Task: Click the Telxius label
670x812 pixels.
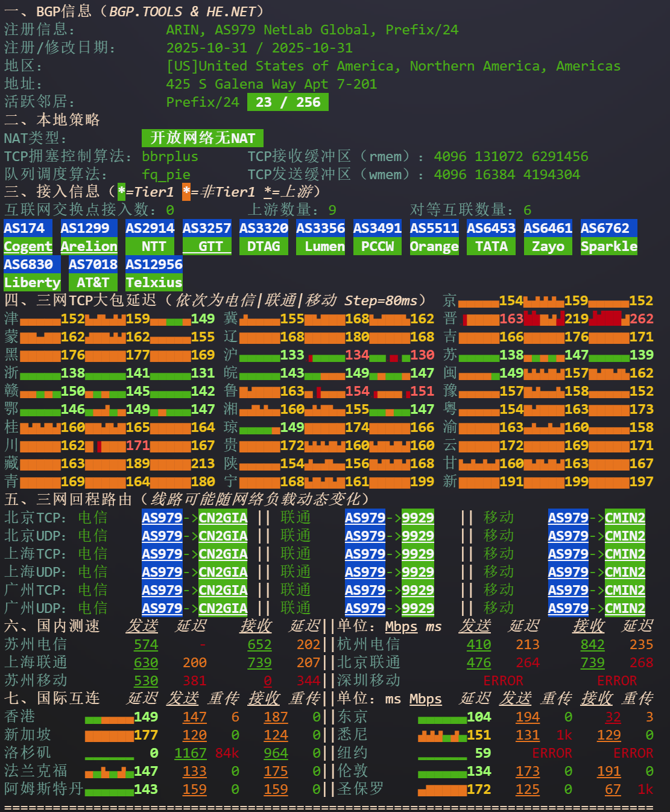Action: [x=154, y=282]
